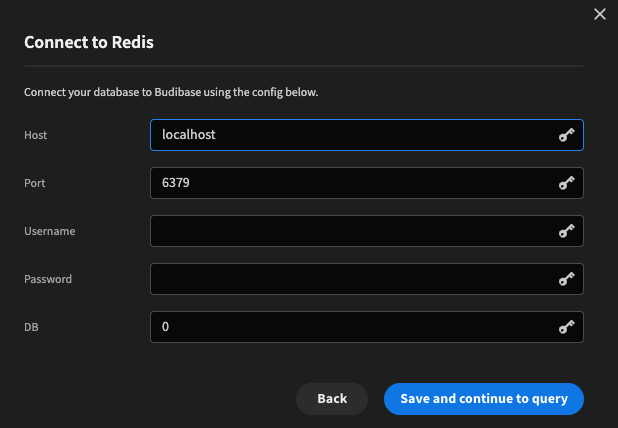The image size is (618, 428).
Task: Click the Budibase config description text
Action: (x=171, y=93)
